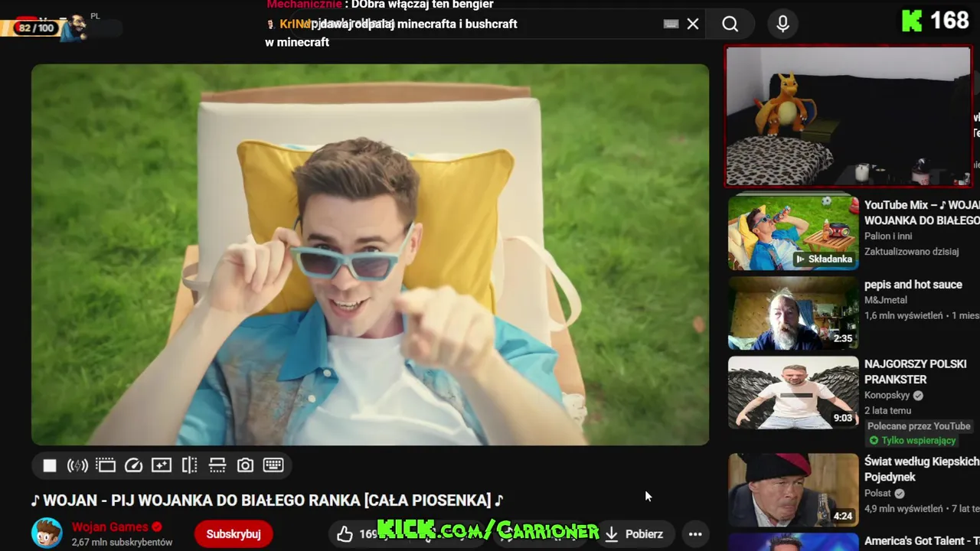The height and width of the screenshot is (551, 980).
Task: Take a screenshot with the camera icon
Action: 245,465
